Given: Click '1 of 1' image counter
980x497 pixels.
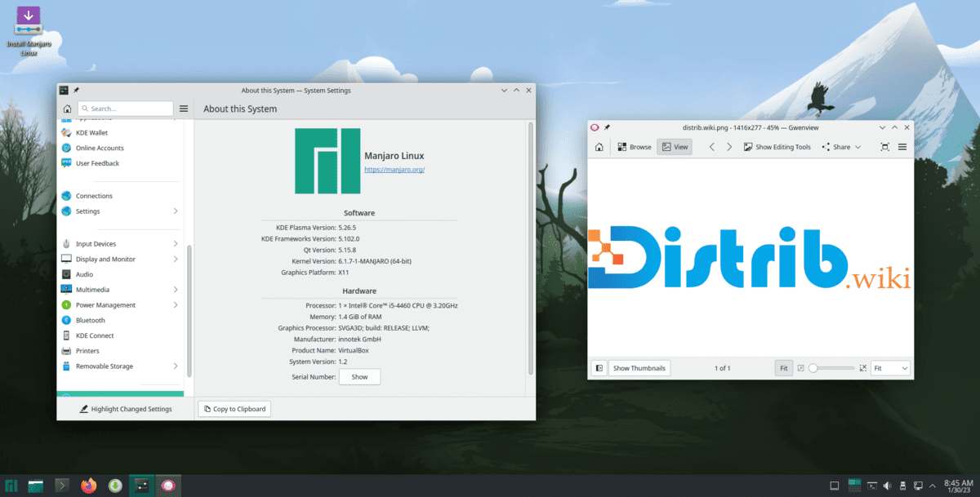Looking at the screenshot, I should [x=723, y=368].
